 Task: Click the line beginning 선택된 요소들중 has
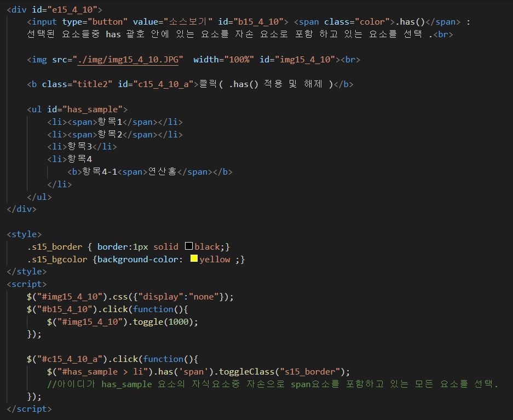240,34
